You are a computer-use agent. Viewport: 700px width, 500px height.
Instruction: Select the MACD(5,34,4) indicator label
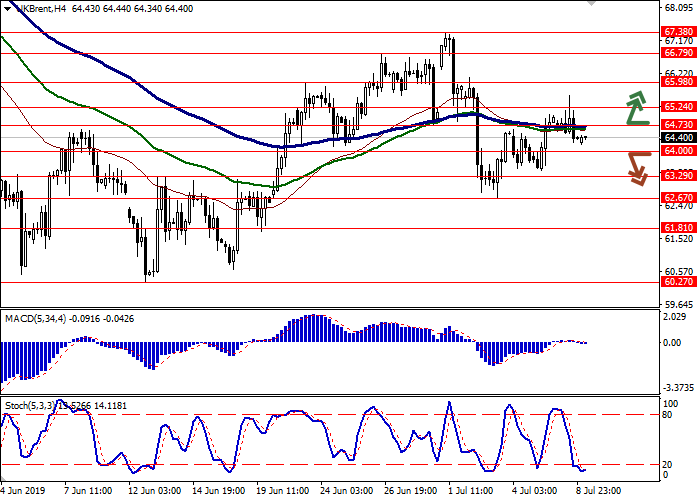click(x=38, y=319)
